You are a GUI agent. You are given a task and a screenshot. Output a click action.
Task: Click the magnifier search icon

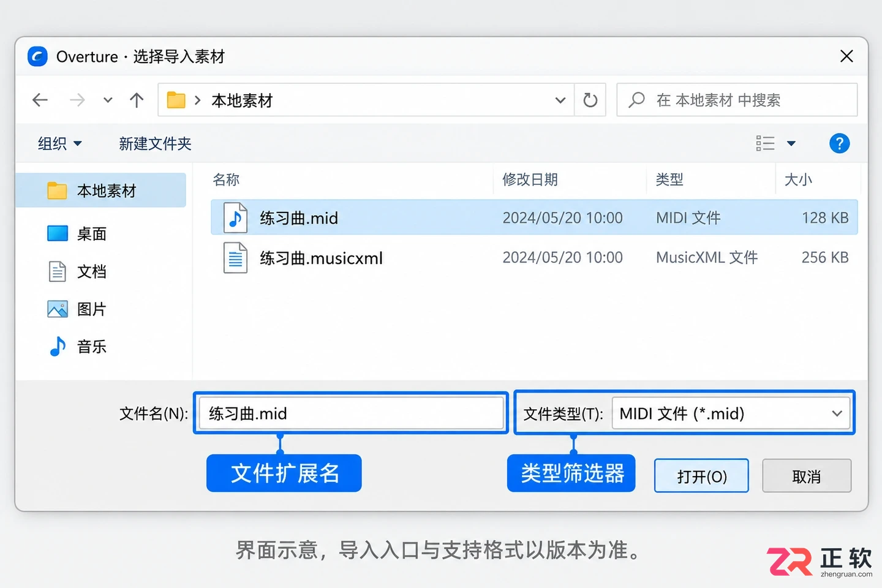[637, 99]
